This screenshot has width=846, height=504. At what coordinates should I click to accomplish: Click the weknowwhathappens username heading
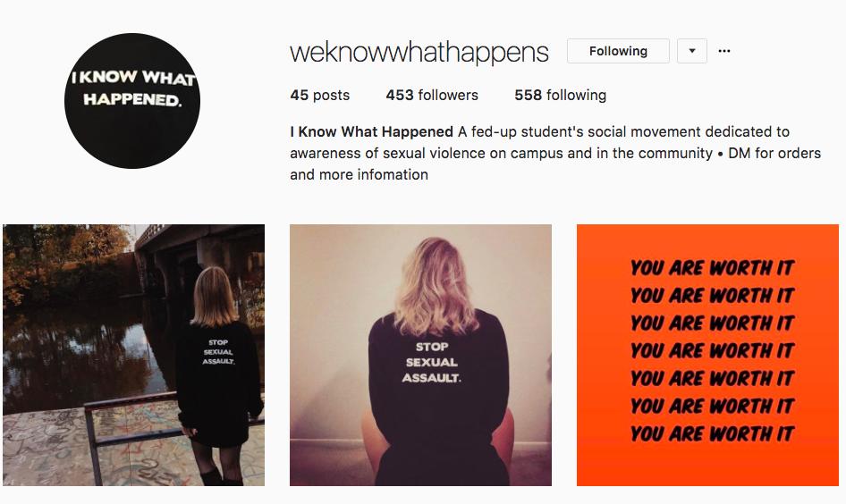point(419,53)
